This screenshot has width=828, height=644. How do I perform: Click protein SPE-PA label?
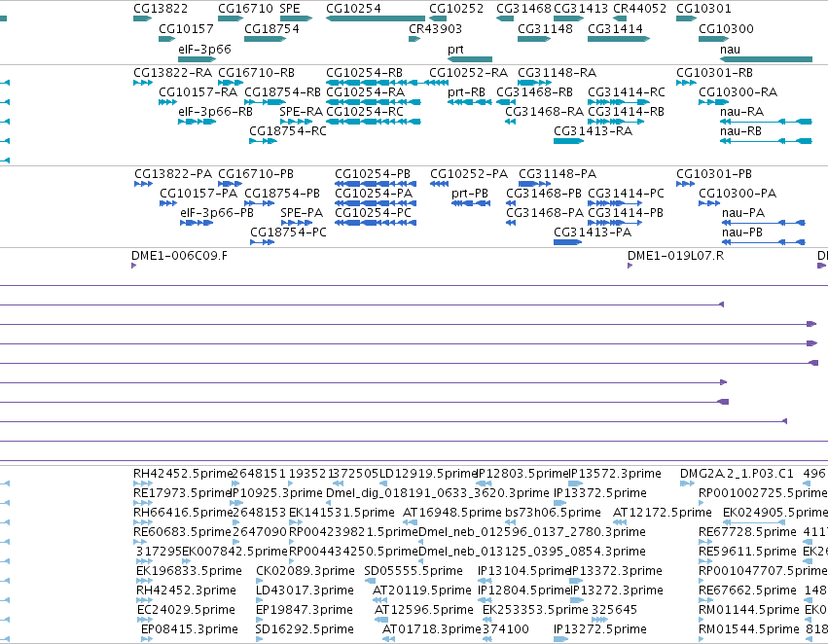pos(302,213)
